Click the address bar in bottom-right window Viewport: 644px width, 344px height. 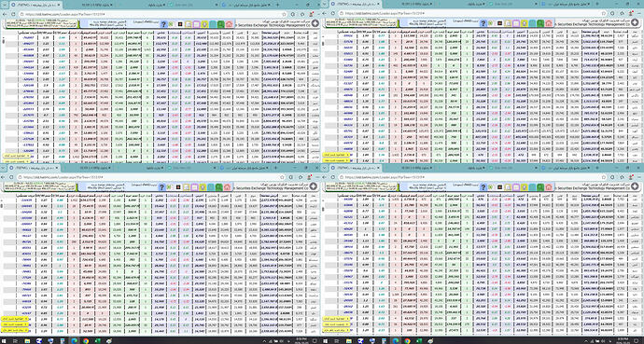click(472, 177)
